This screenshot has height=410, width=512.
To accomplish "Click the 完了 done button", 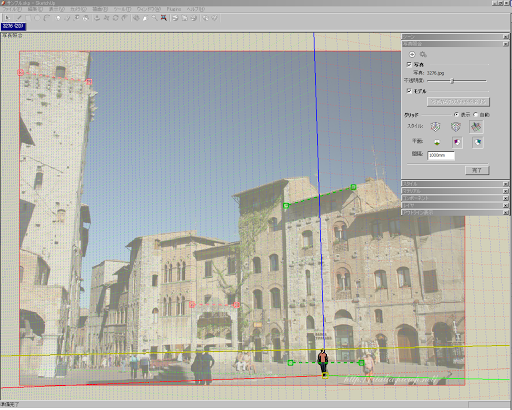I will tap(477, 170).
